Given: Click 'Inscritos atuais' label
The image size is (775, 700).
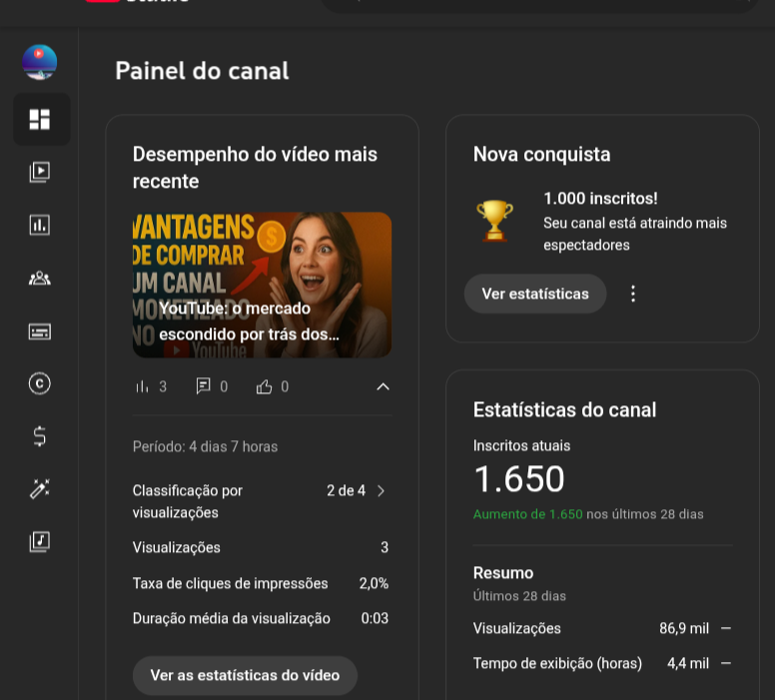Looking at the screenshot, I should tap(522, 446).
